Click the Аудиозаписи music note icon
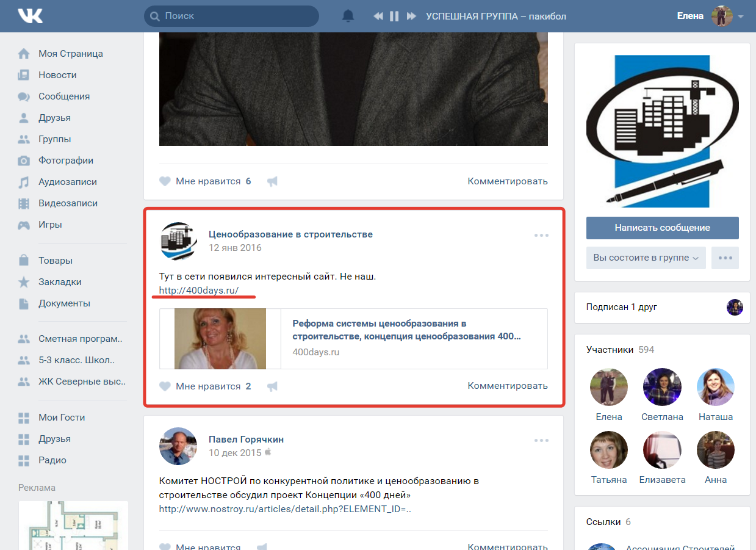The image size is (756, 550). coord(24,182)
